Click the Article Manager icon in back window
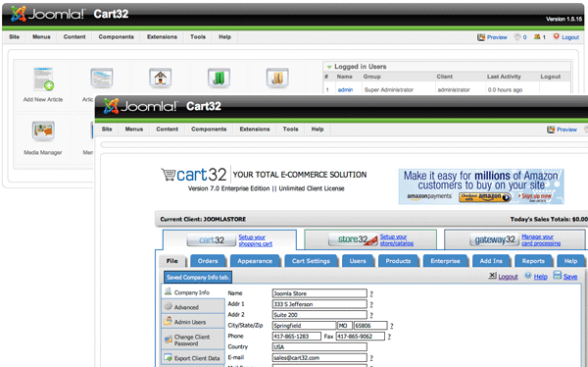The height and width of the screenshot is (367, 588). (x=102, y=78)
